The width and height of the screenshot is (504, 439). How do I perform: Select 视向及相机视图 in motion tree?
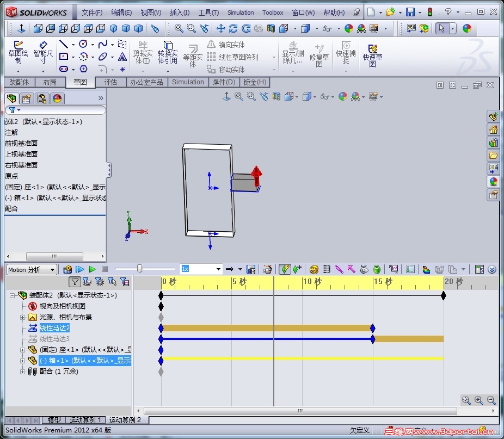coord(63,306)
